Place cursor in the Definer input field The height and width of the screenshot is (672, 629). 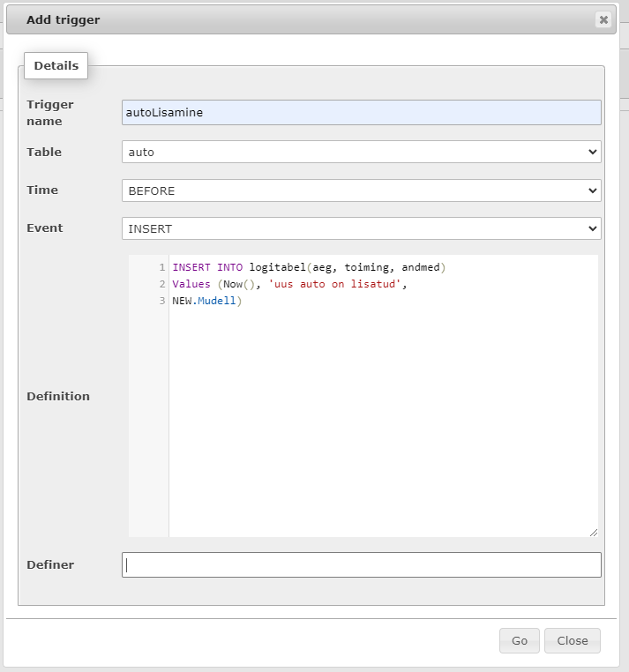click(361, 564)
